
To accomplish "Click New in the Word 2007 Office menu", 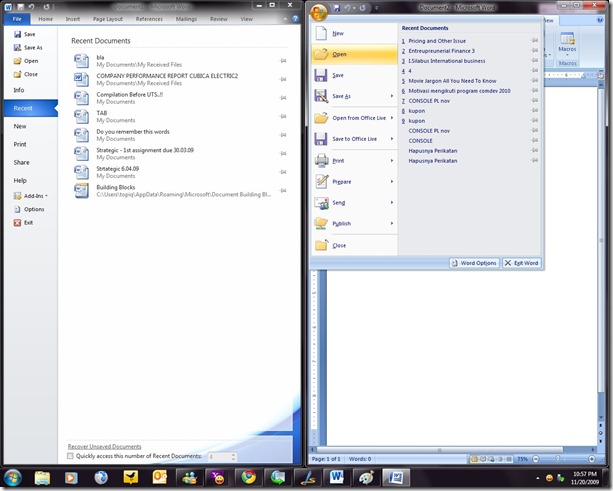I will tap(355, 33).
